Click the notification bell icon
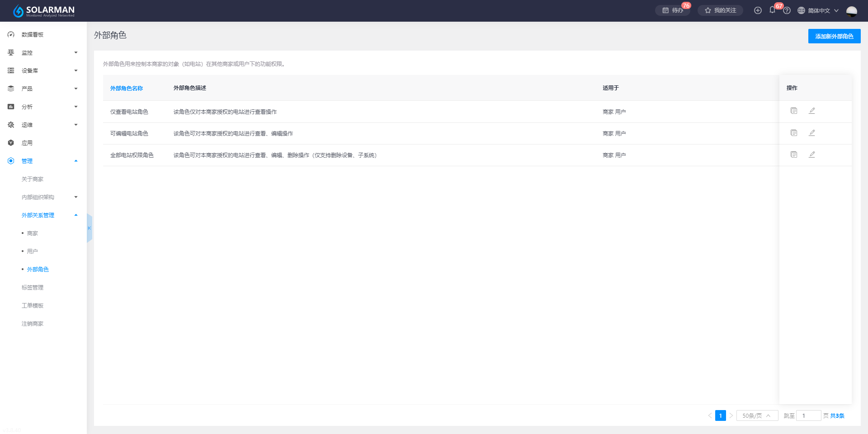 772,10
